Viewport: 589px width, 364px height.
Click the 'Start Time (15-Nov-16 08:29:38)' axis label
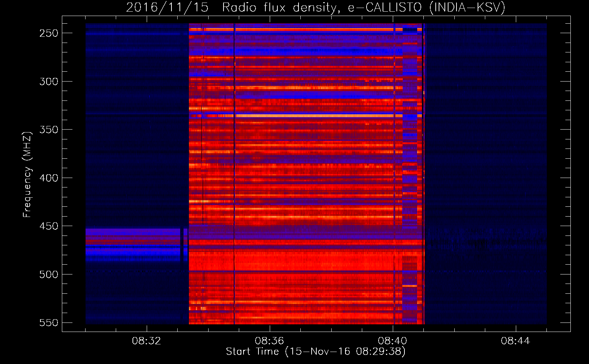point(316,352)
